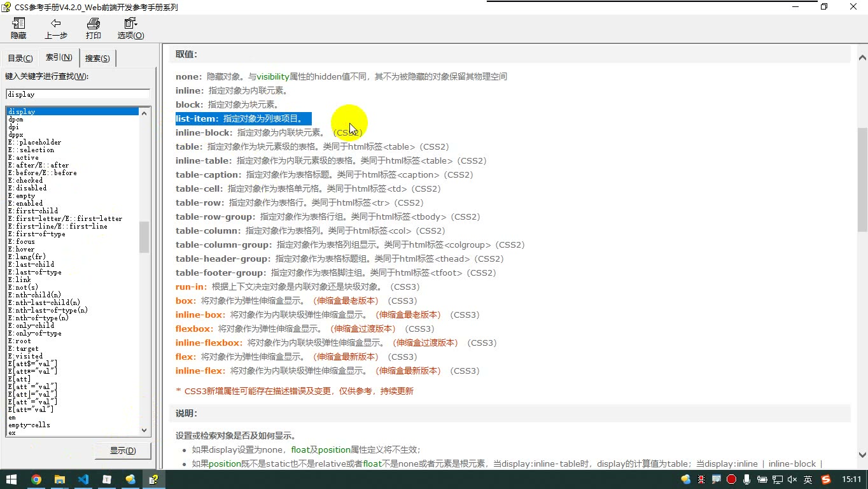Select 'display' in the index list

pos(73,111)
